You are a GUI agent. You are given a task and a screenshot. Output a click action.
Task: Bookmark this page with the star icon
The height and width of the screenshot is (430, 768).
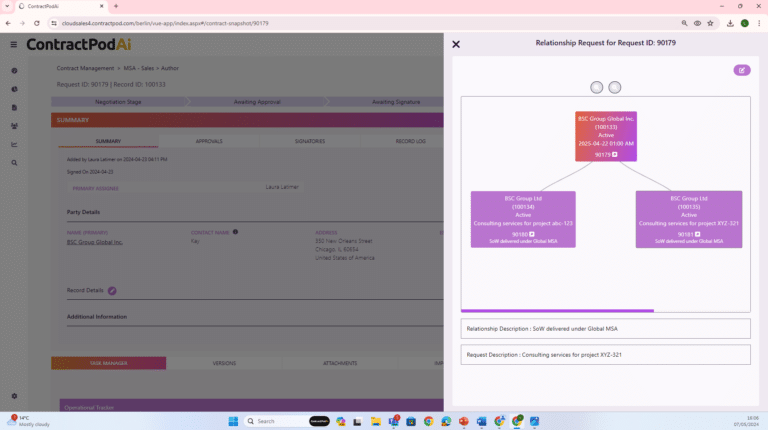point(710,23)
